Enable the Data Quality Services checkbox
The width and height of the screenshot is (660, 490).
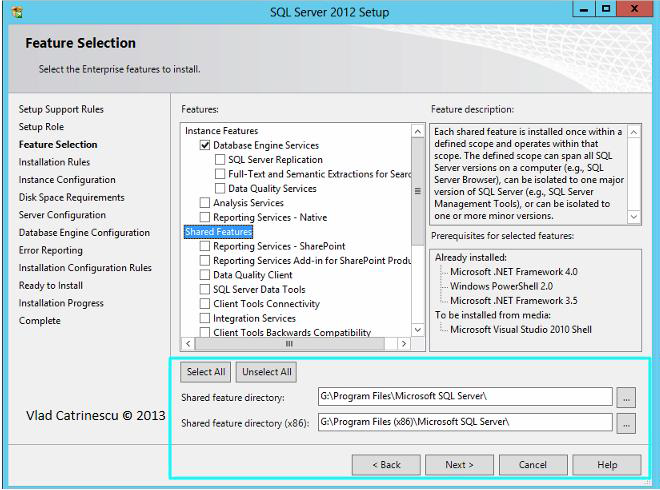(220, 188)
